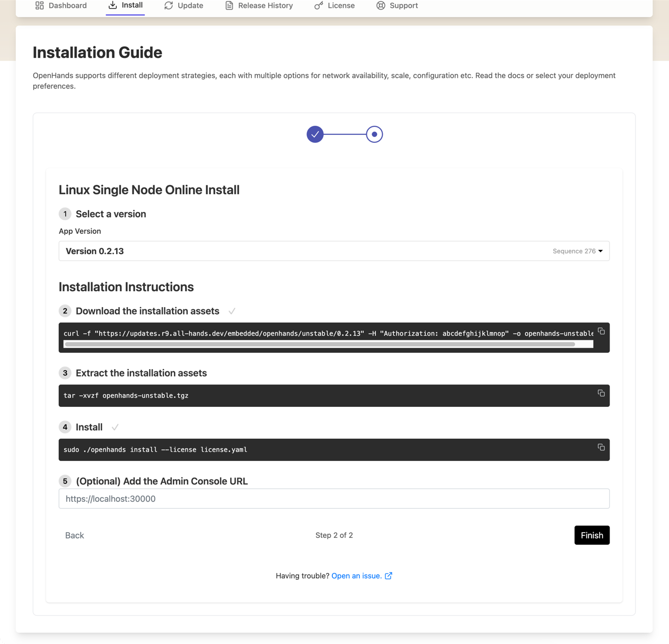The image size is (669, 644).
Task: Click the Finish button
Action: [592, 535]
